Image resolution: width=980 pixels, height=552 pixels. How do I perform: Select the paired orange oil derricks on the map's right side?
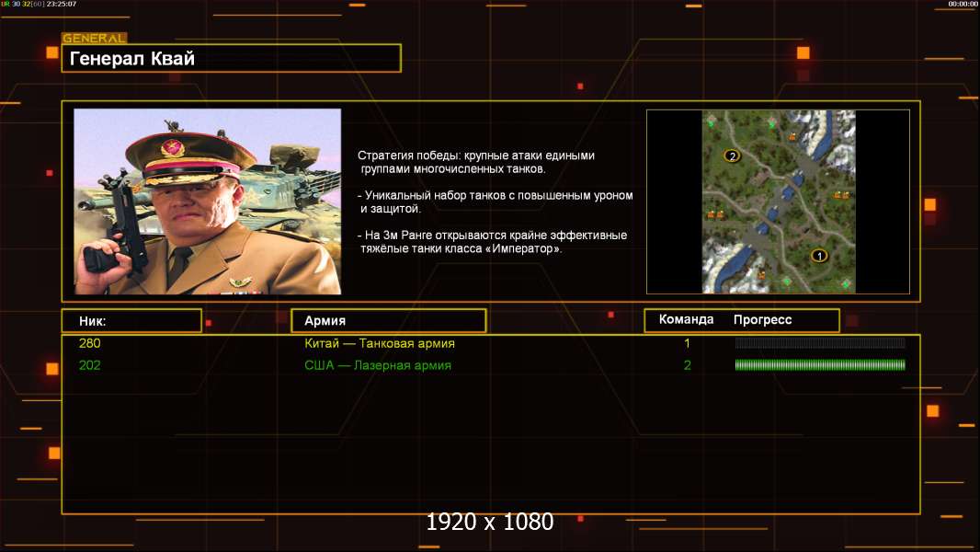click(x=840, y=195)
